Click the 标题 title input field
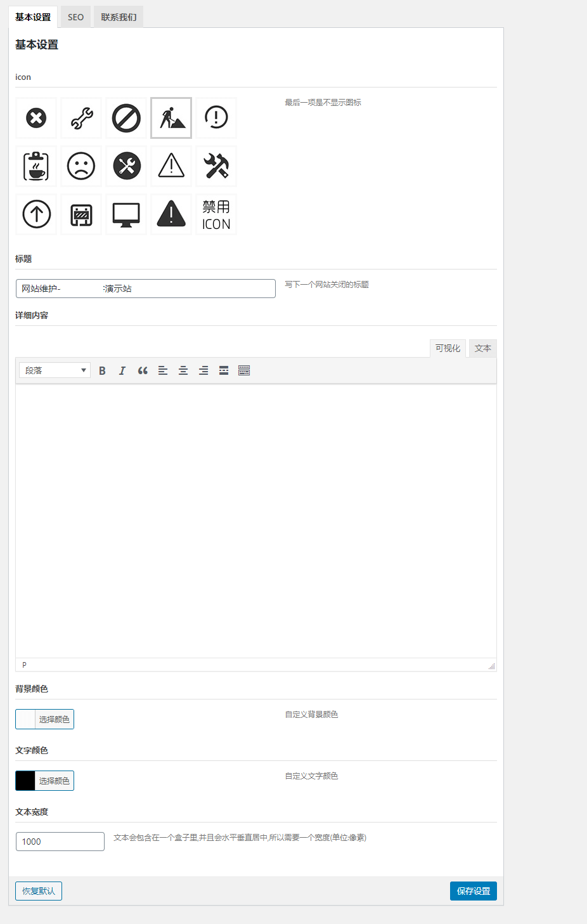The image size is (587, 924). pos(146,289)
